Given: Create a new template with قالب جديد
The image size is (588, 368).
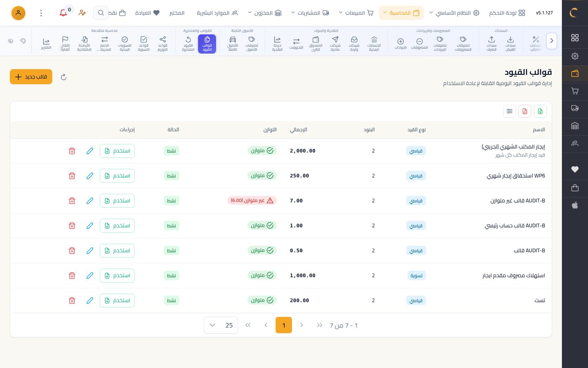Looking at the screenshot, I should [31, 77].
